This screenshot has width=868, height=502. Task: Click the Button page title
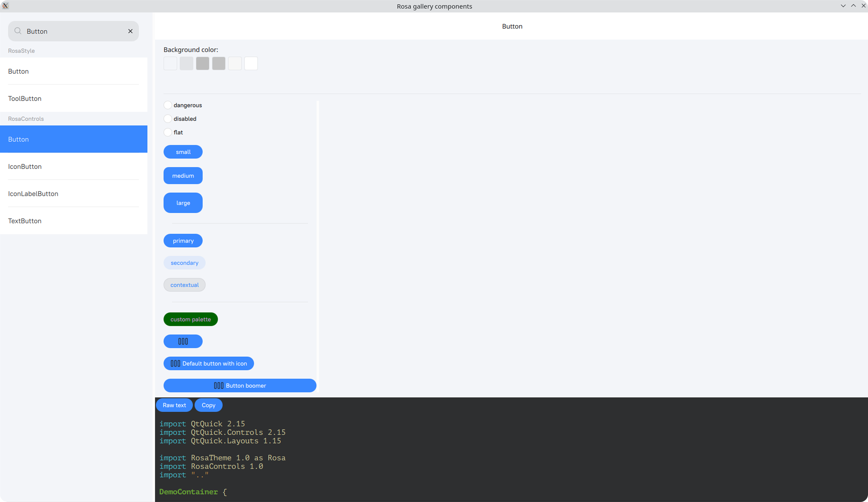click(x=512, y=26)
